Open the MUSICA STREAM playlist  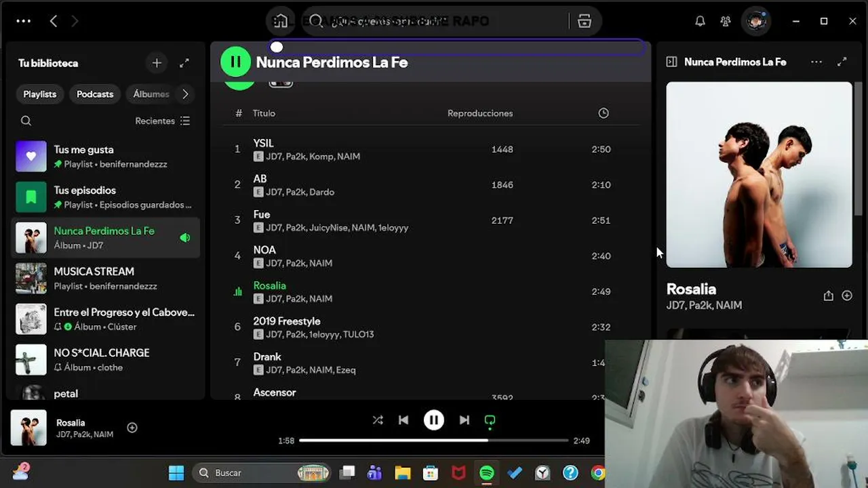tap(106, 279)
